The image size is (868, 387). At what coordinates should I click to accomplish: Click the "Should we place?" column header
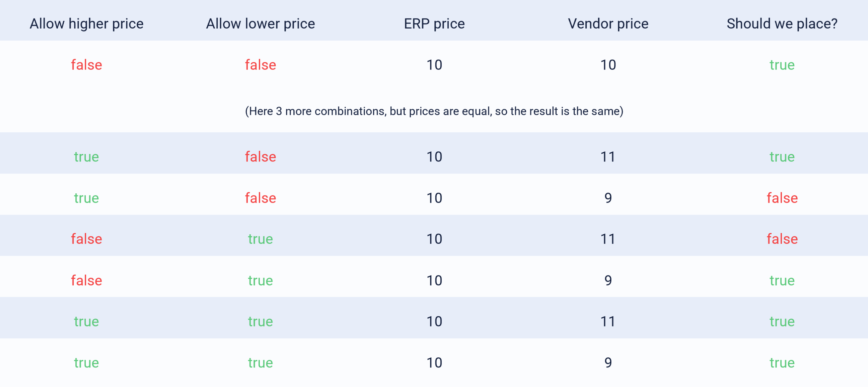coord(782,24)
